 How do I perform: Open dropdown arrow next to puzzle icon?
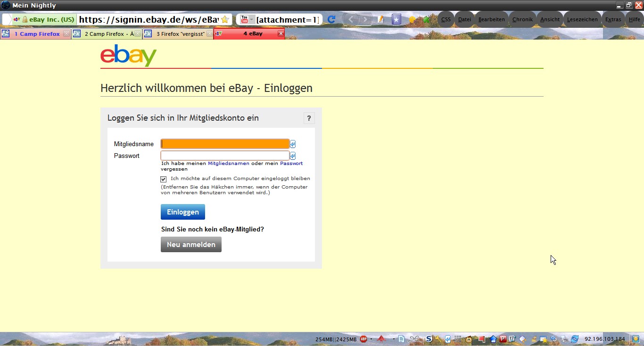(x=434, y=19)
